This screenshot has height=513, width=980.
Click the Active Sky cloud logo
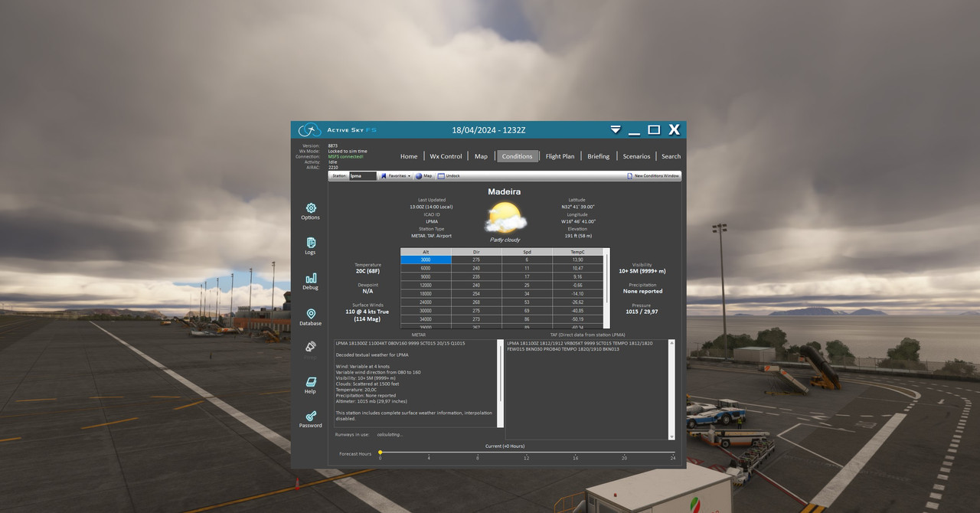(309, 130)
